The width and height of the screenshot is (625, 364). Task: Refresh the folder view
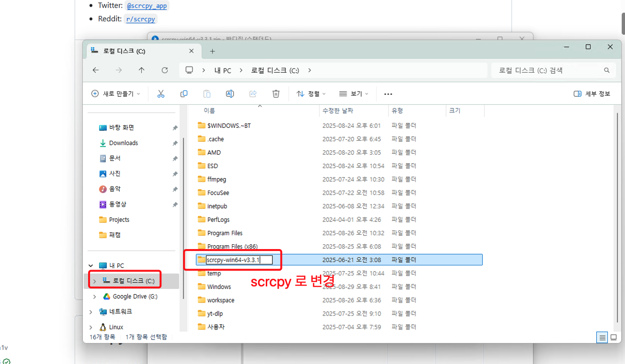pos(165,70)
